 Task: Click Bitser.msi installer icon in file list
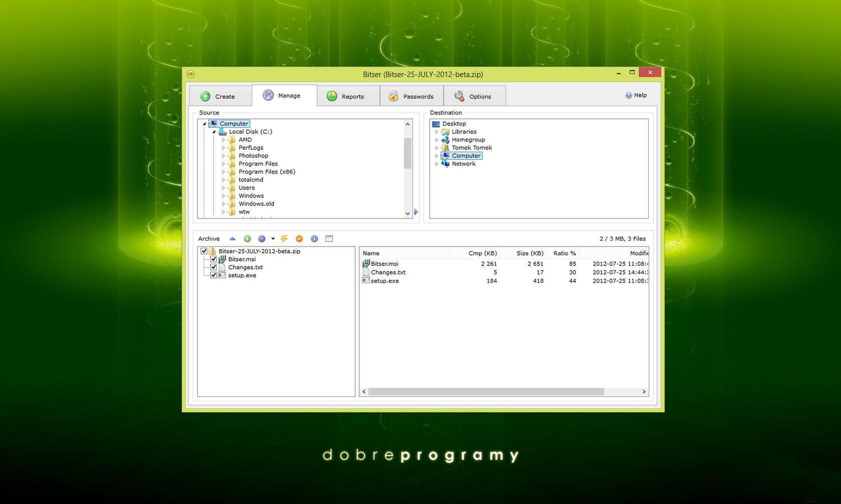pyautogui.click(x=366, y=263)
